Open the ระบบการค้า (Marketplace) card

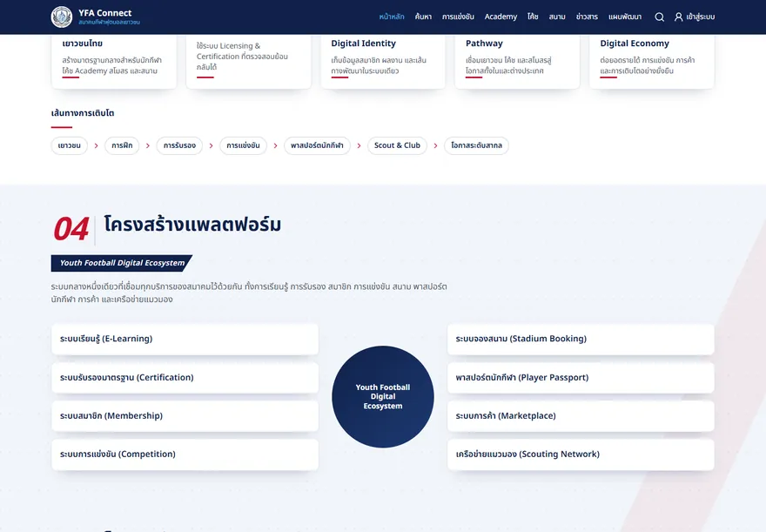[581, 415]
